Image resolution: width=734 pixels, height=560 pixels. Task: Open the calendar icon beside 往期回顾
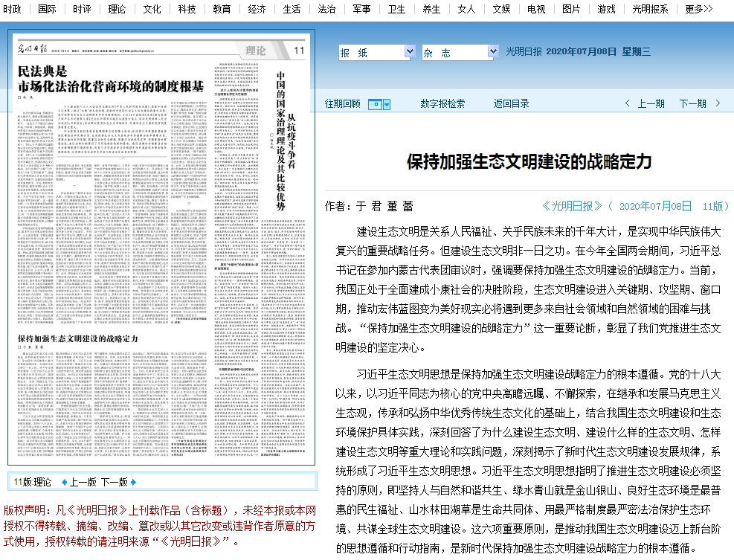click(x=374, y=104)
